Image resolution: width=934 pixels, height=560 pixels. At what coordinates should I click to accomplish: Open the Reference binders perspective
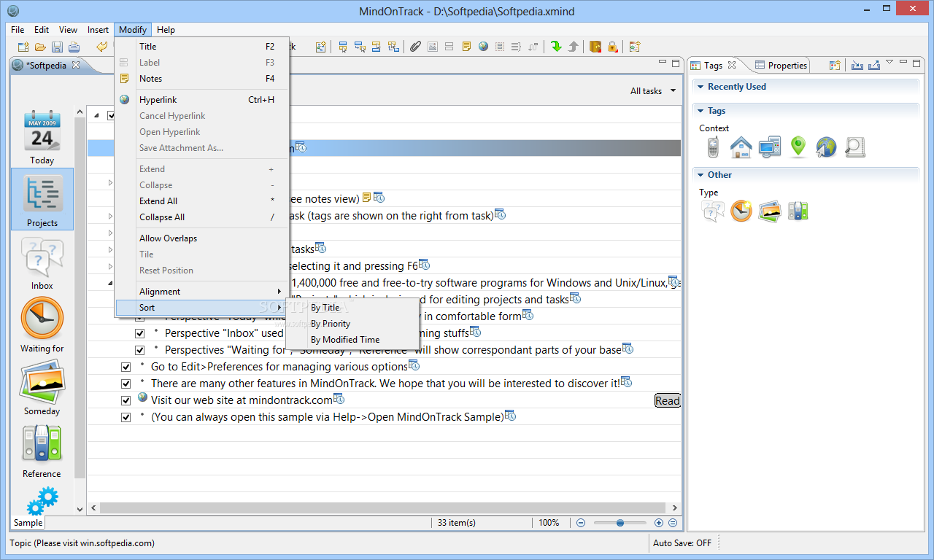(42, 451)
